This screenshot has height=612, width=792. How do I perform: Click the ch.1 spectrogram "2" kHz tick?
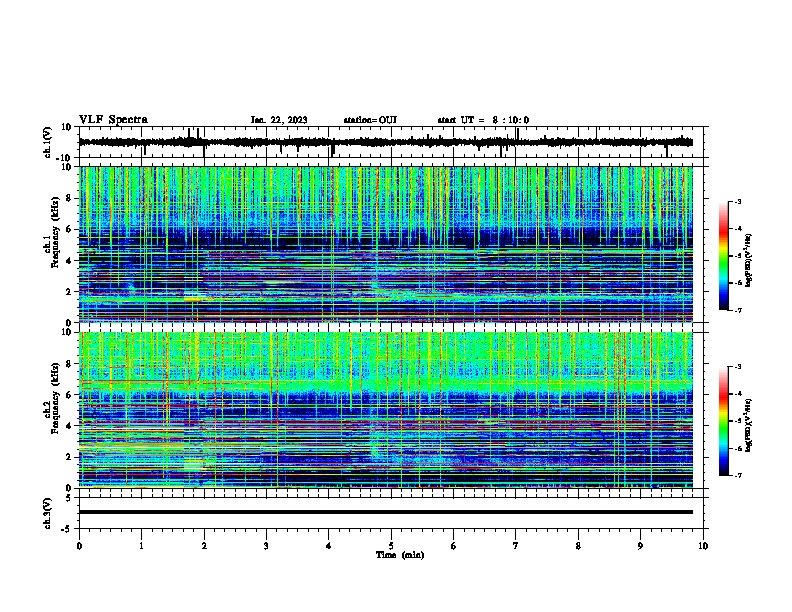coord(69,291)
